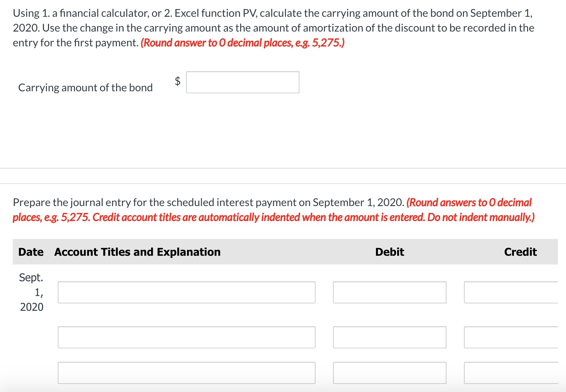Select the Carrying amount of the bond label
This screenshot has width=566, height=392.
(85, 87)
